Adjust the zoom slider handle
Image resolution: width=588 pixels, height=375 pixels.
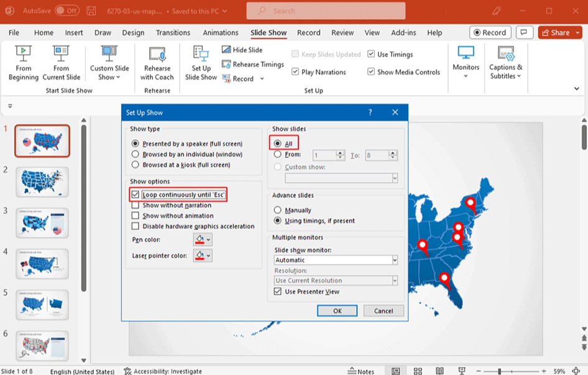[x=499, y=371]
